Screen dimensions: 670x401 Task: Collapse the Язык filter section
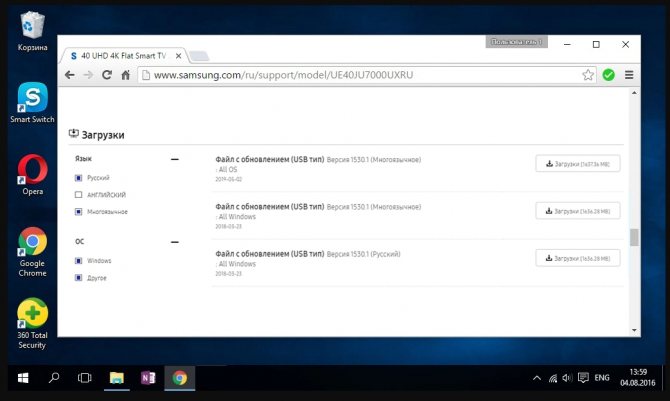tap(175, 159)
